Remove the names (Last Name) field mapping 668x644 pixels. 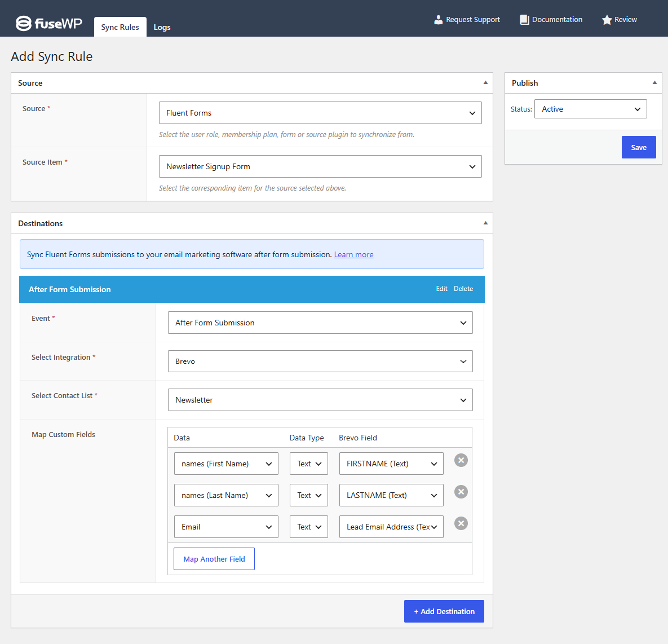pos(461,492)
